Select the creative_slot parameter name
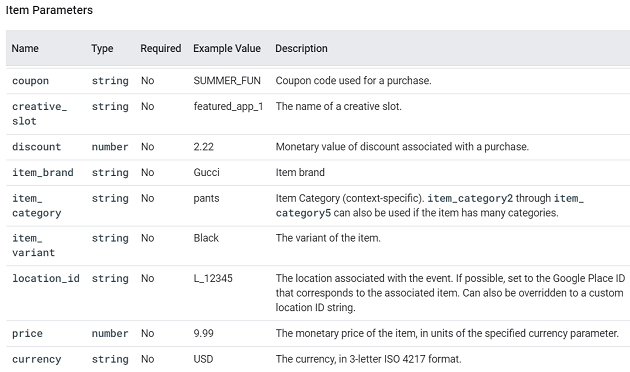The height and width of the screenshot is (372, 630). click(39, 114)
